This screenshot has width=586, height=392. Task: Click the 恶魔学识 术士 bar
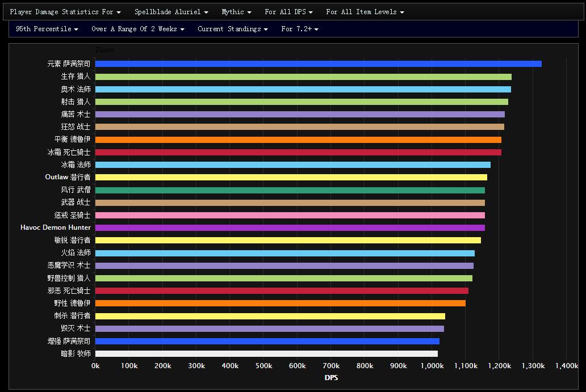pyautogui.click(x=284, y=266)
